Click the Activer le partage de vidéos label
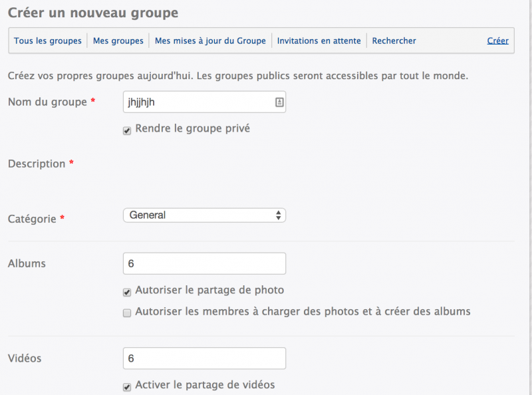532x395 pixels. point(205,385)
